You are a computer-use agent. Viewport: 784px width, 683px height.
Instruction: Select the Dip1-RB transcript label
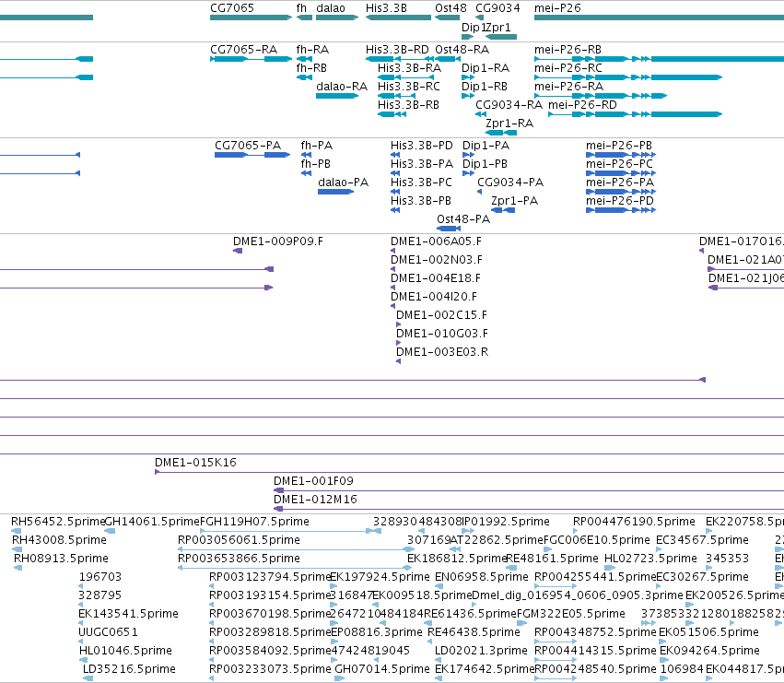(484, 87)
